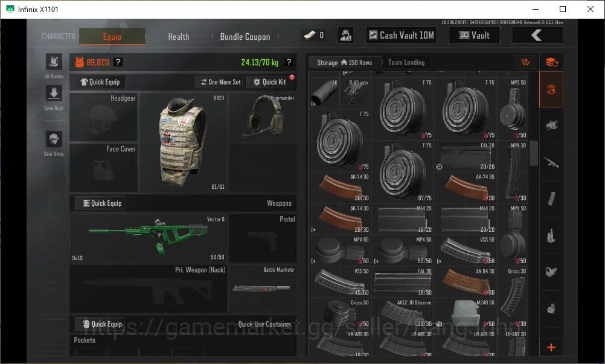The image size is (605, 364).
Task: Filter storage by ammo bullets icon
Action: 551,236
